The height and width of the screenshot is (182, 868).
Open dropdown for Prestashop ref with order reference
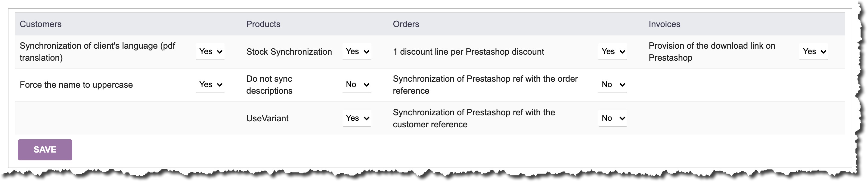point(612,84)
